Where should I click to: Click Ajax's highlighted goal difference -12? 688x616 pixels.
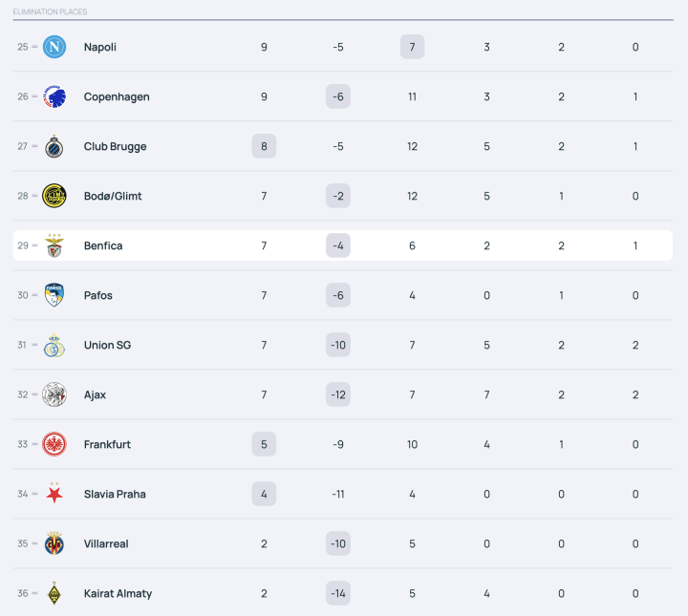pos(338,394)
